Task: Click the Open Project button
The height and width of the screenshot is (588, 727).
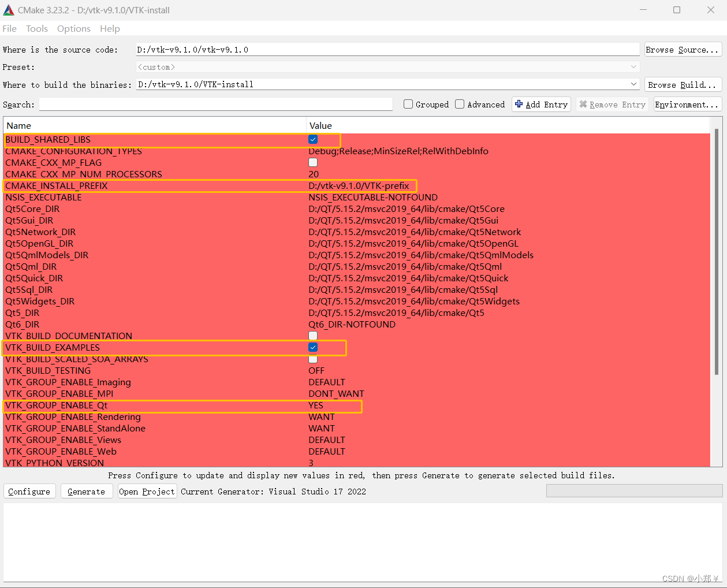Action: (x=147, y=491)
